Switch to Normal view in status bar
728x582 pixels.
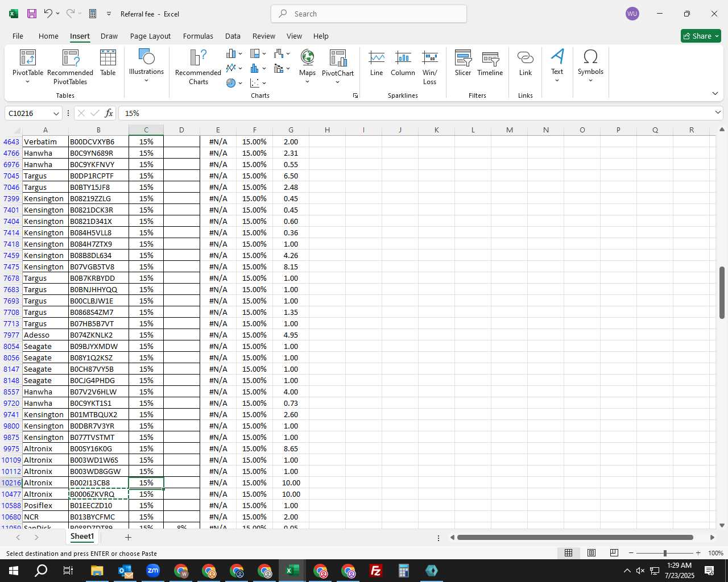tap(568, 553)
